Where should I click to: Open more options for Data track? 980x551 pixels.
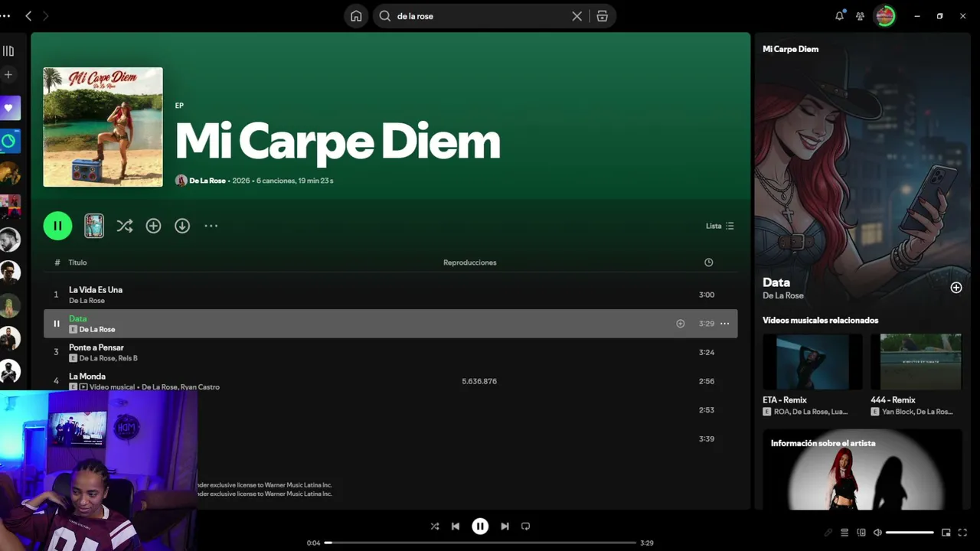(x=724, y=324)
